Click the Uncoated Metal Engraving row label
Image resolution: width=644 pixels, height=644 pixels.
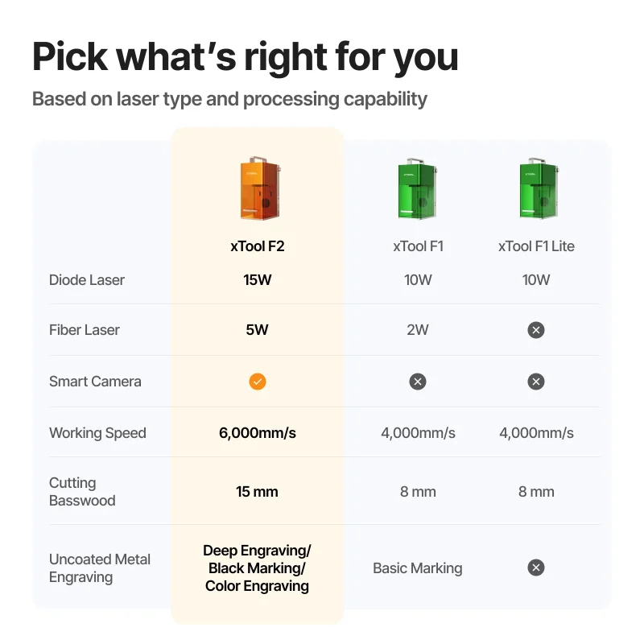pos(100,568)
